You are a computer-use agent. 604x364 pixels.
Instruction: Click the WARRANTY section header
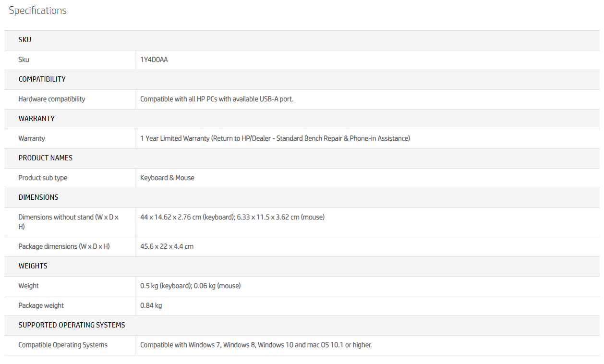coord(36,119)
